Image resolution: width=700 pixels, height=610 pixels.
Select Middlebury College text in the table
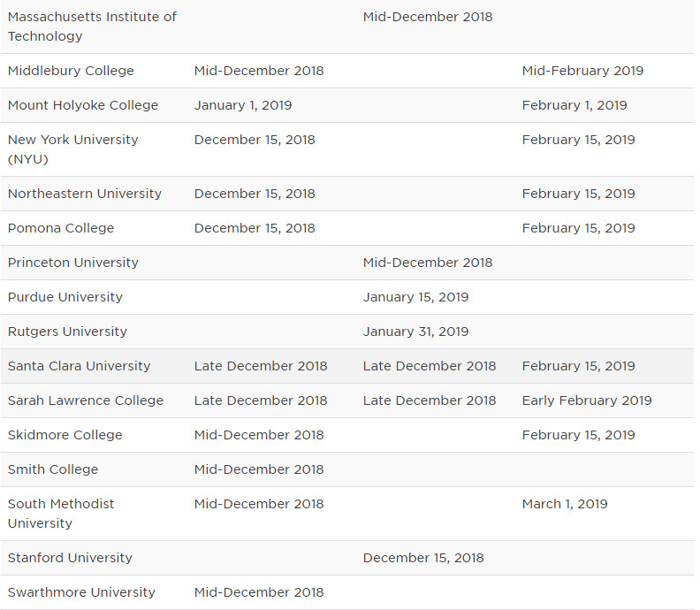71,71
